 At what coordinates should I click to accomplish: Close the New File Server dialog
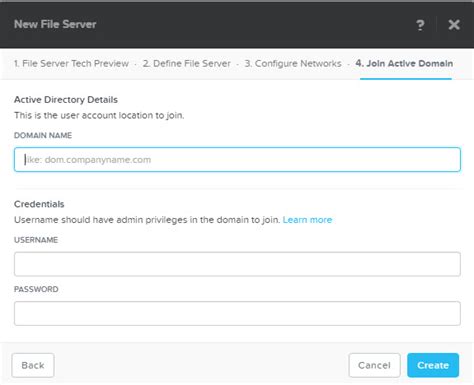pyautogui.click(x=454, y=25)
